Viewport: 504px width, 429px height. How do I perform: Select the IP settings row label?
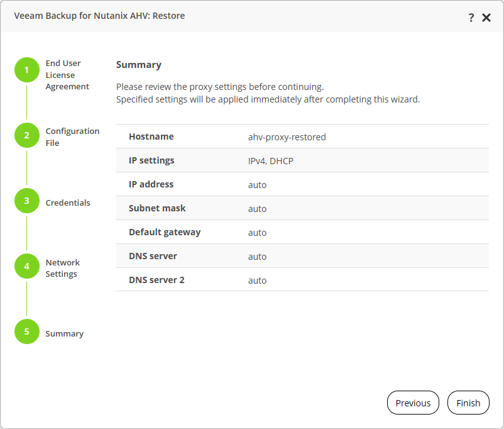(x=151, y=160)
